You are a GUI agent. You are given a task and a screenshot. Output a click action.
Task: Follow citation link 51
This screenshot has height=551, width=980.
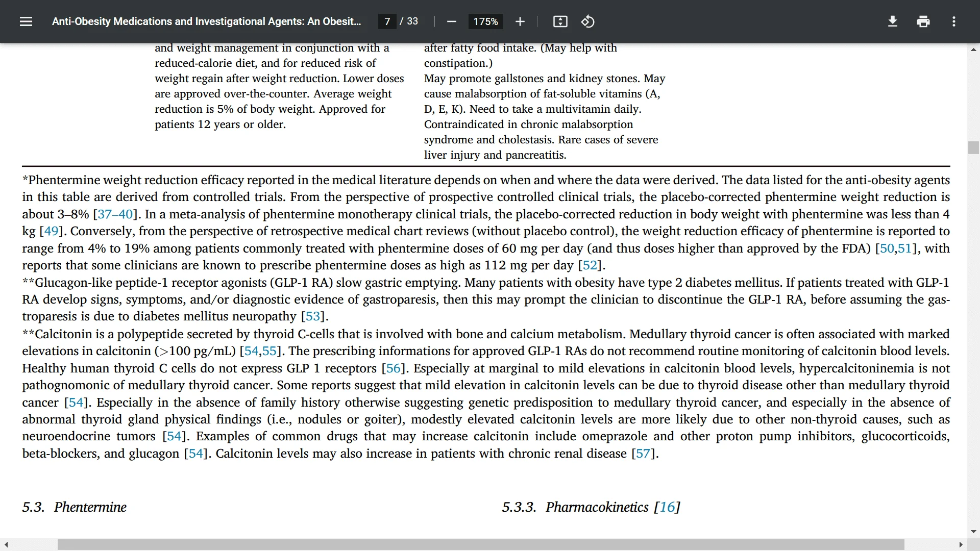[x=904, y=248]
